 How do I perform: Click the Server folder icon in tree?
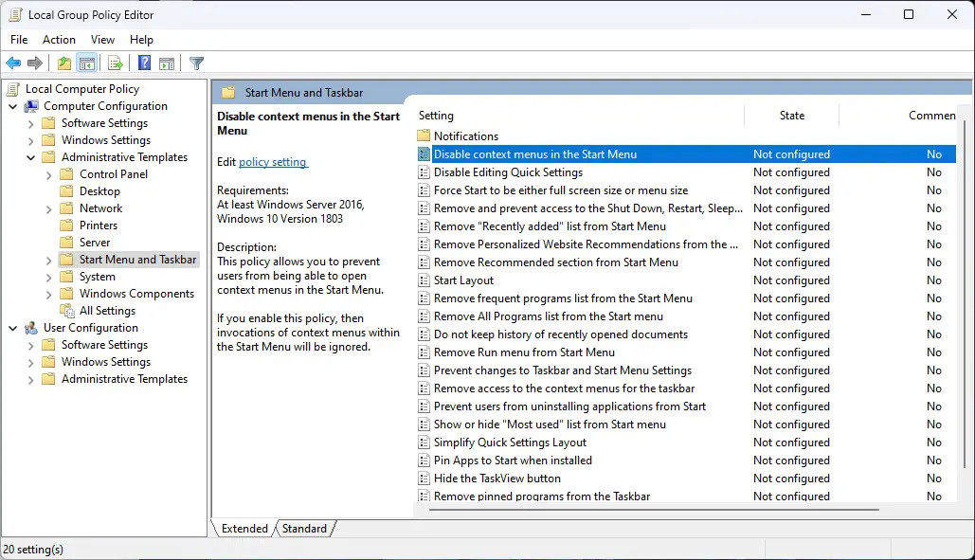click(66, 243)
